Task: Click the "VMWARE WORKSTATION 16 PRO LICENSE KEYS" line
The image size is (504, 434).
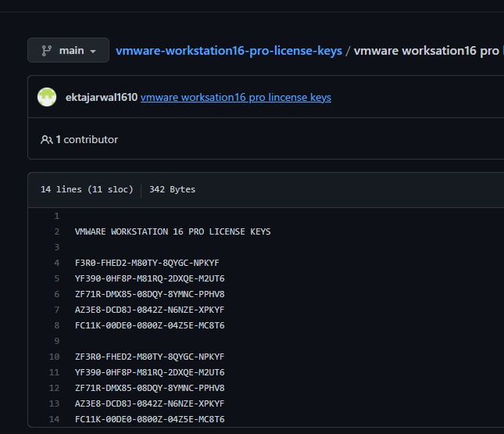Action: [x=173, y=231]
